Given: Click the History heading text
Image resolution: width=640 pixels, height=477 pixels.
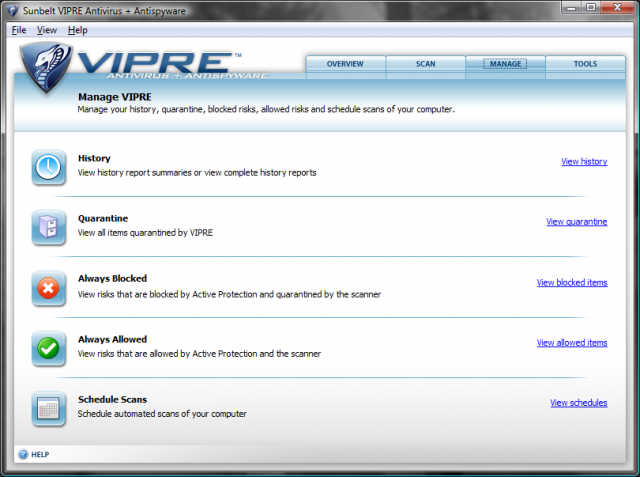Looking at the screenshot, I should click(94, 158).
